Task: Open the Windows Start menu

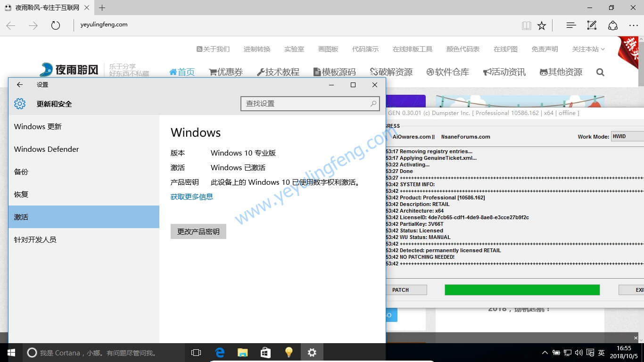Action: pyautogui.click(x=11, y=353)
